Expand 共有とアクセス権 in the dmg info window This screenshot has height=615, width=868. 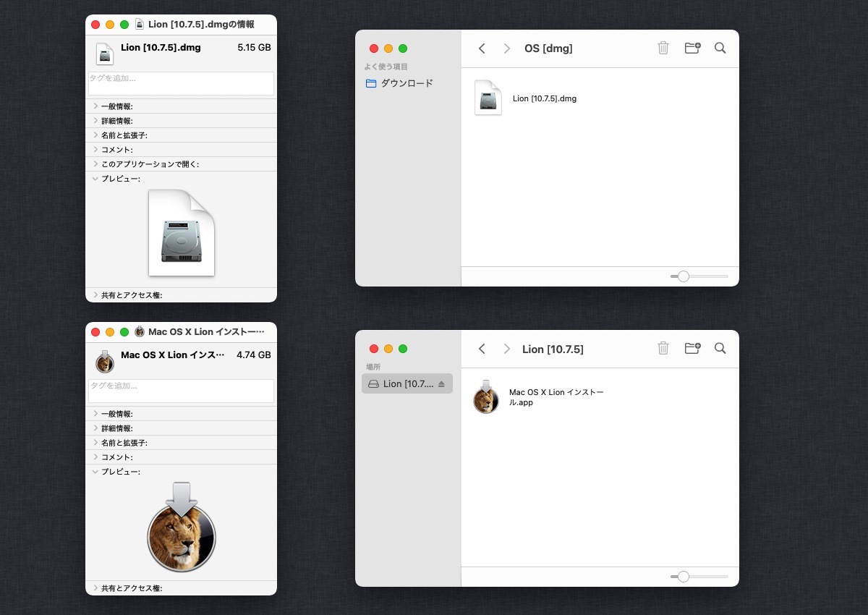click(95, 295)
